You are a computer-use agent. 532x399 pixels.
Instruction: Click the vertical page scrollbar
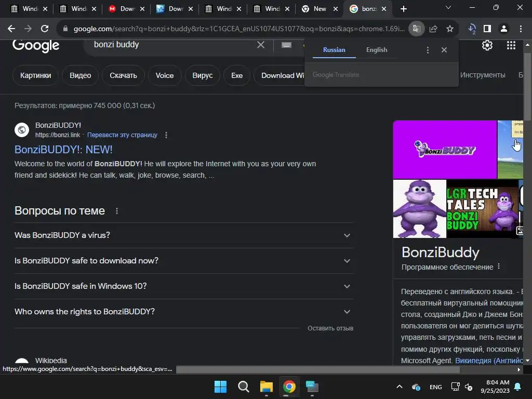(527, 87)
